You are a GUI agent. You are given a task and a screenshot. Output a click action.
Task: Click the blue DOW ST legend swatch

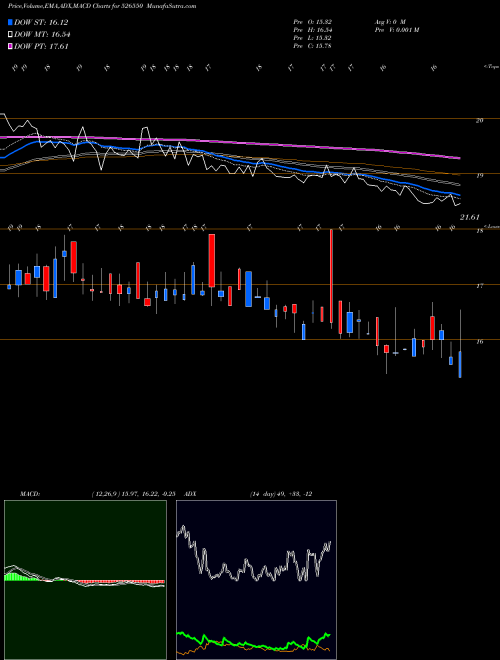(10, 22)
